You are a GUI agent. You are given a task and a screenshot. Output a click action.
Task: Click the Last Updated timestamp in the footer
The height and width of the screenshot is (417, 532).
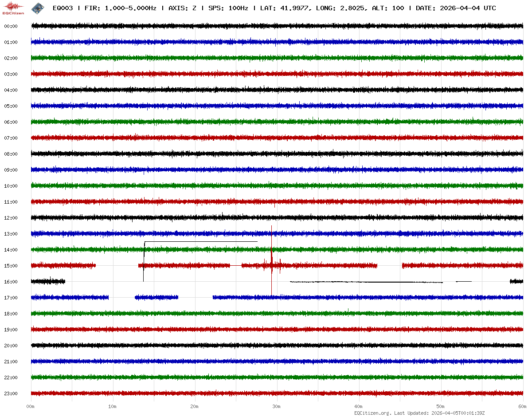pyautogui.click(x=458, y=413)
